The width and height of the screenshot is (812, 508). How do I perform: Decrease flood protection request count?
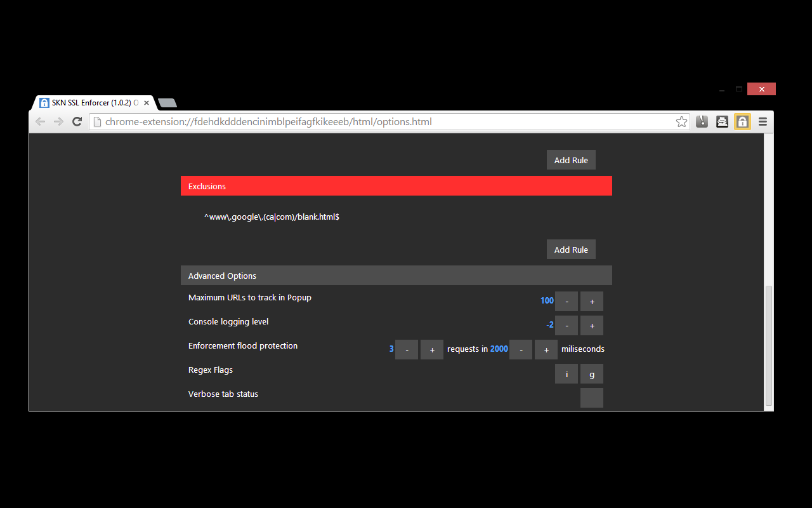point(407,349)
